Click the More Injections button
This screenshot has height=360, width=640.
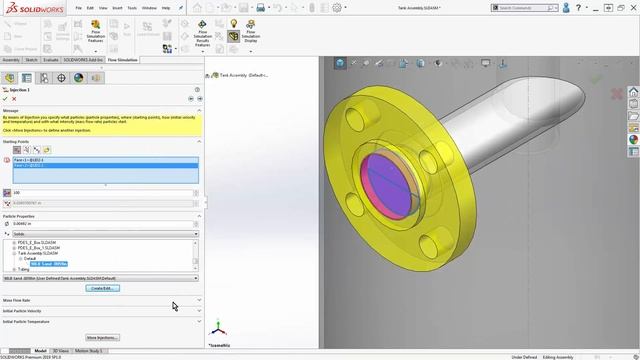102,338
